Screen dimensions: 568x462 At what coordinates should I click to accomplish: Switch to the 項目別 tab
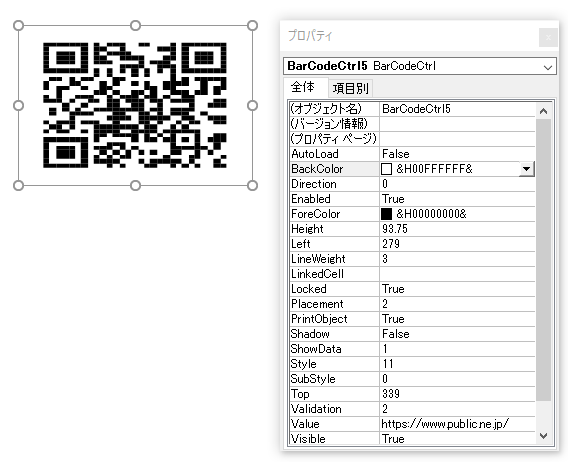pyautogui.click(x=350, y=88)
